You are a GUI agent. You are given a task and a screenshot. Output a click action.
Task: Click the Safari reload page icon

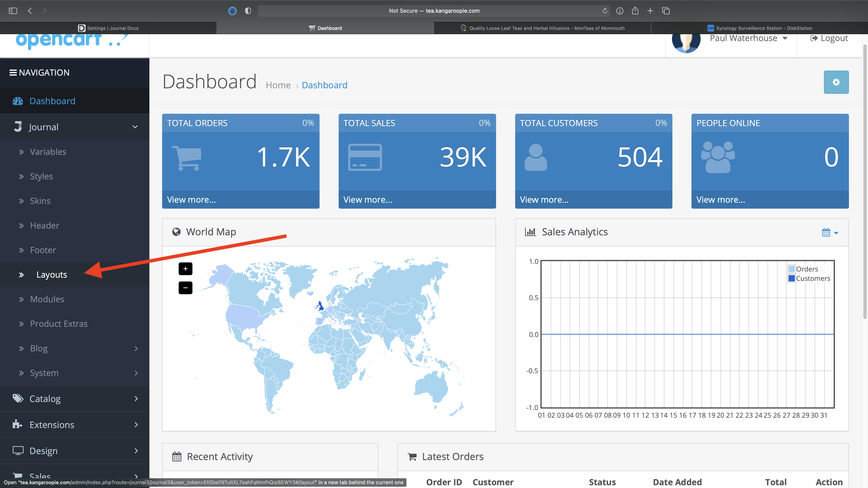click(x=605, y=11)
